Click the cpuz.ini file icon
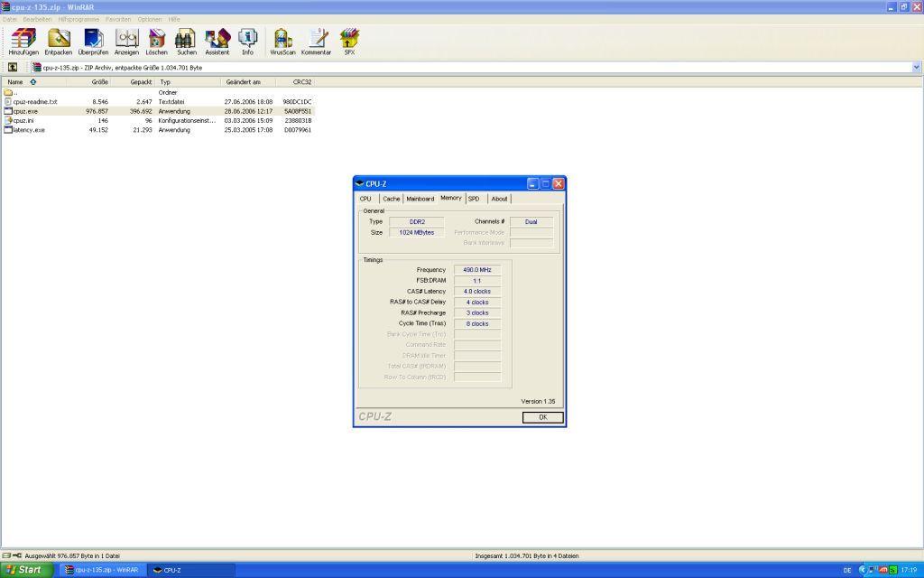The image size is (924, 578). coord(7,120)
